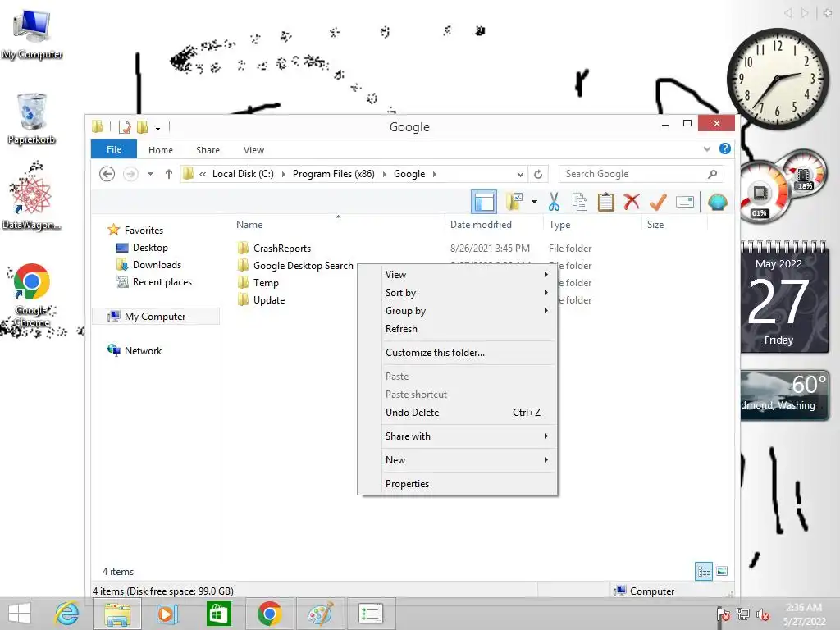Open the Group by submenu
Image resolution: width=840 pixels, height=630 pixels.
467,311
